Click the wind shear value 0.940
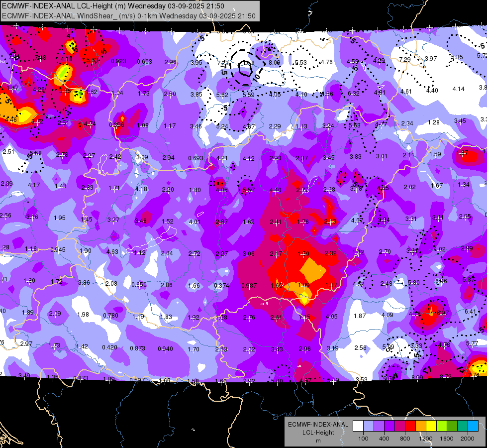Viewport: 487px width, 448px height. (x=165, y=349)
